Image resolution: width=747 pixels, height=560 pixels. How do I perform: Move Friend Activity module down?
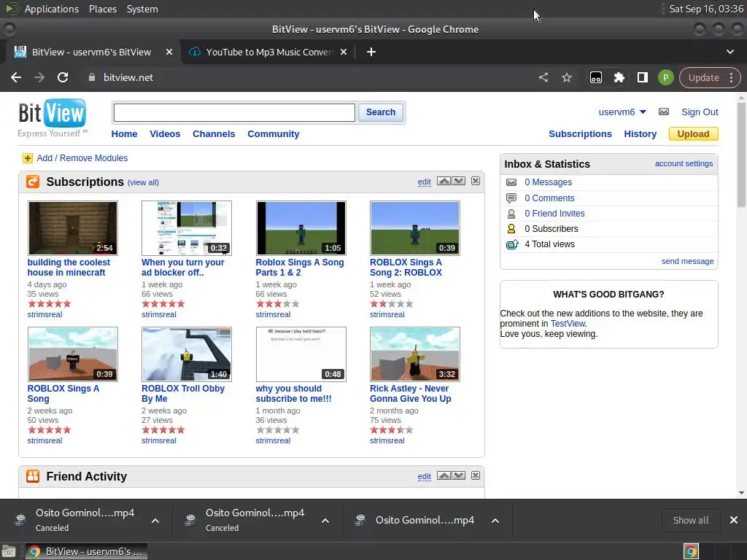pyautogui.click(x=459, y=475)
